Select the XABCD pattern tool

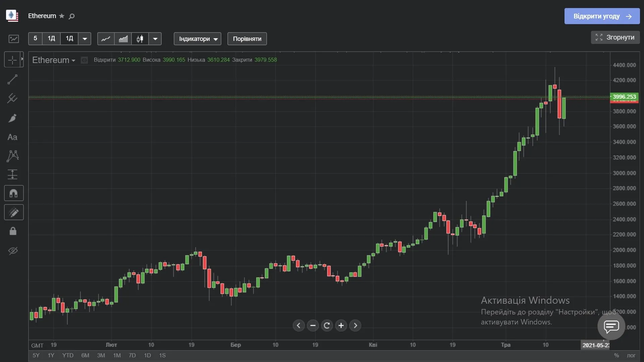pyautogui.click(x=12, y=156)
